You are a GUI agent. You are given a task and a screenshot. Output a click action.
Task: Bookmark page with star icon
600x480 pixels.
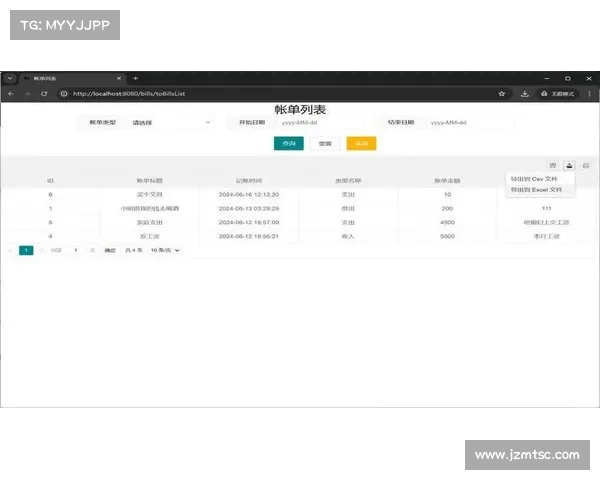pyautogui.click(x=502, y=94)
